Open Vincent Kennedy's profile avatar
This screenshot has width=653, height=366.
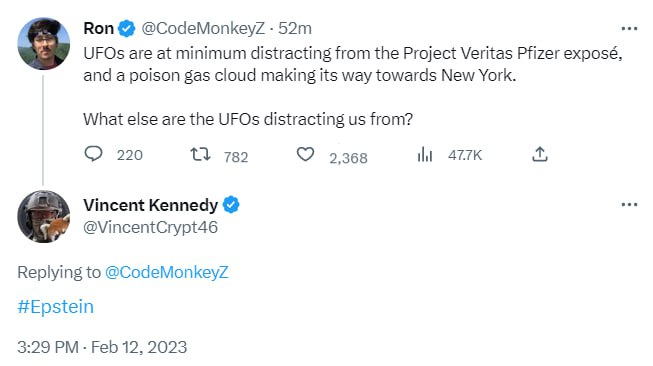coord(44,217)
